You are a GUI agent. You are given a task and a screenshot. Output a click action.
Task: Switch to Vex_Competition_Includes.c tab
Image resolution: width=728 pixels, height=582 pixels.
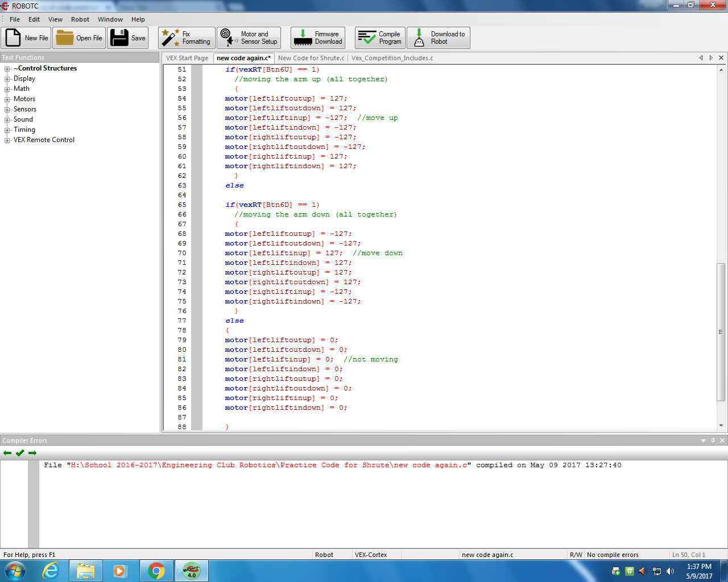click(392, 58)
